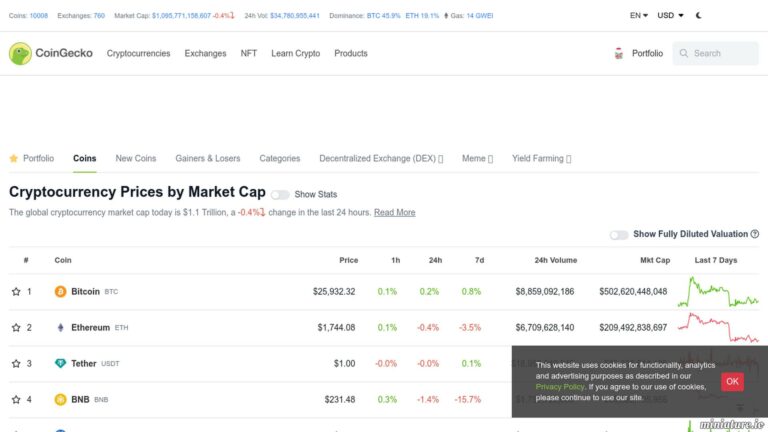Open the Gainers & Losers tab
The image size is (768, 432).
(208, 158)
